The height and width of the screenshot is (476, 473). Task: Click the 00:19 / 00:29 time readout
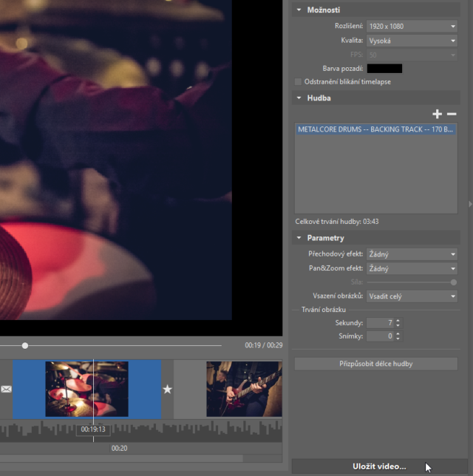point(264,345)
